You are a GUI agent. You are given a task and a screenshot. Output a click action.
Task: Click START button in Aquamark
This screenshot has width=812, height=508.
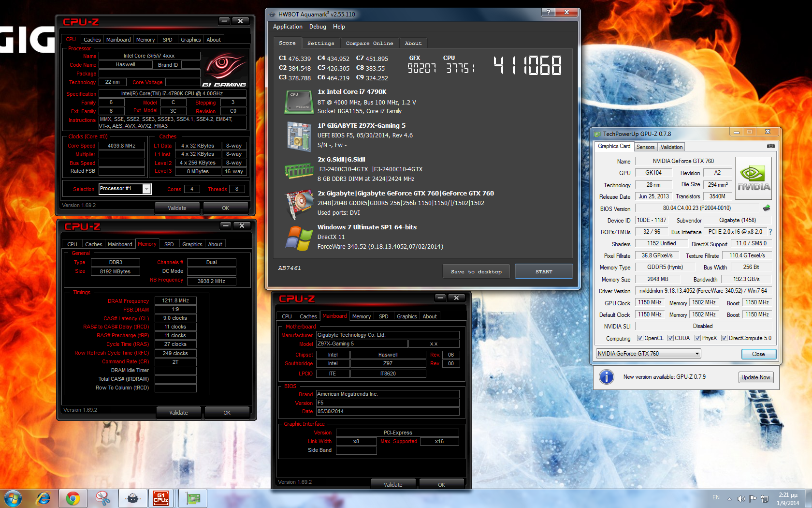(x=544, y=271)
